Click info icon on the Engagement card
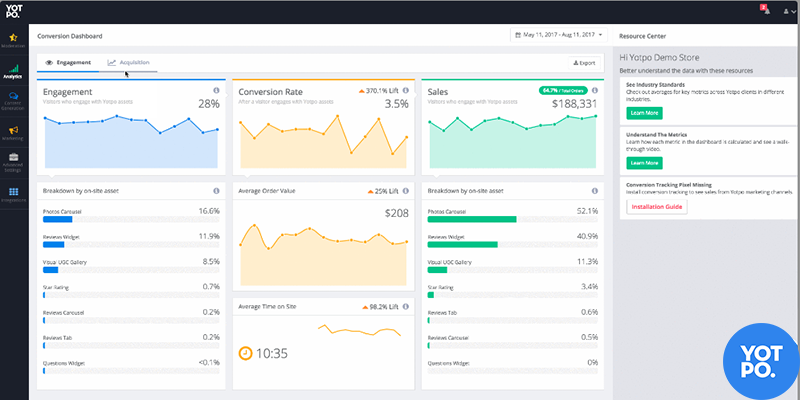Screen dimensions: 800x400 [x=217, y=91]
